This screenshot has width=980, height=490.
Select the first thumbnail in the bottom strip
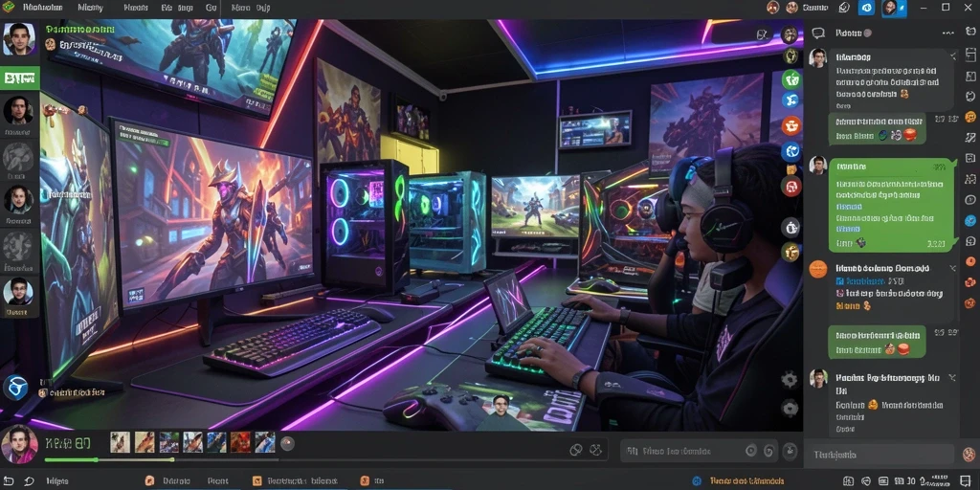pyautogui.click(x=120, y=442)
